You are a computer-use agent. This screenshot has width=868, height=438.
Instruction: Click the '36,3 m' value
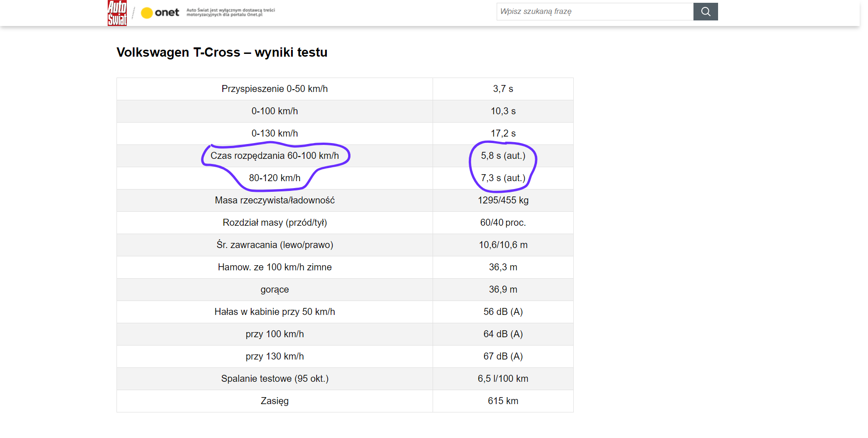503,267
